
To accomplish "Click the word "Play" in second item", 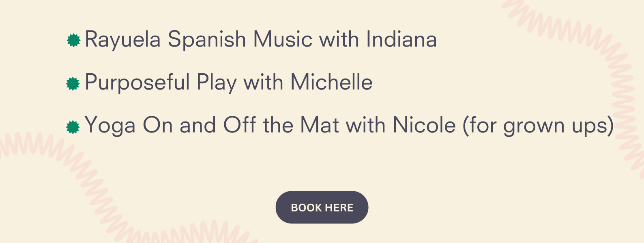I will 217,83.
